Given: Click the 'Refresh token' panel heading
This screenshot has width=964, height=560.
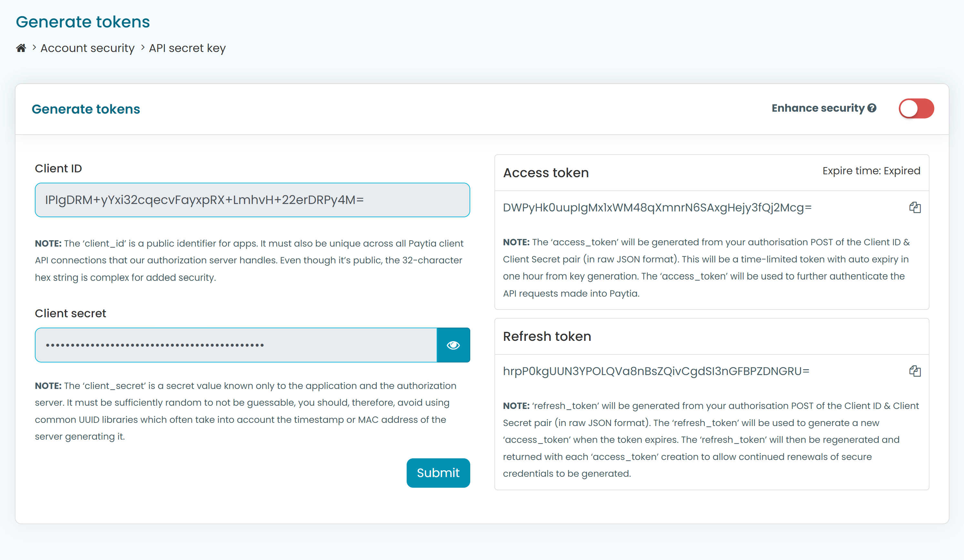Looking at the screenshot, I should pyautogui.click(x=547, y=337).
